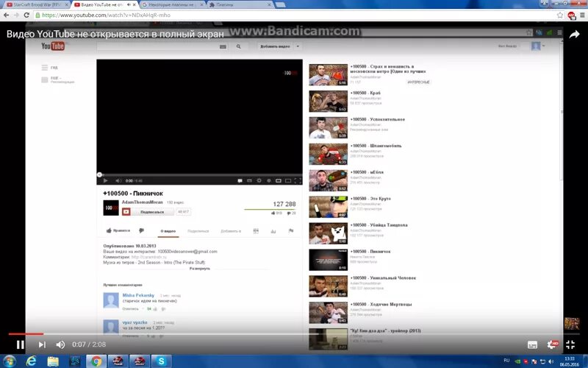Switch to Chrome on the taskbar
588x368 pixels.
coord(96,361)
